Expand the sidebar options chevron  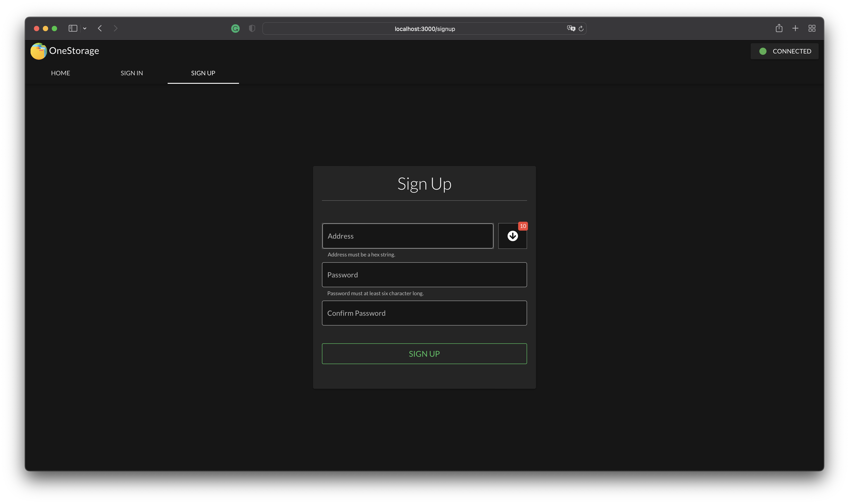pos(84,29)
